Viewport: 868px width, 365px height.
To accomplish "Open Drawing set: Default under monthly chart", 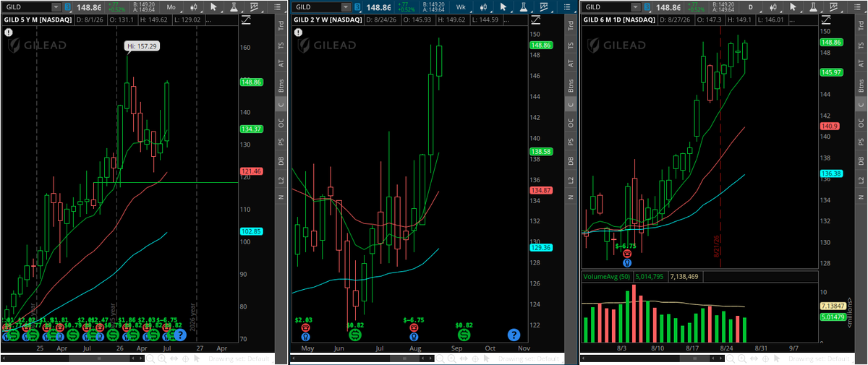I will [239, 358].
